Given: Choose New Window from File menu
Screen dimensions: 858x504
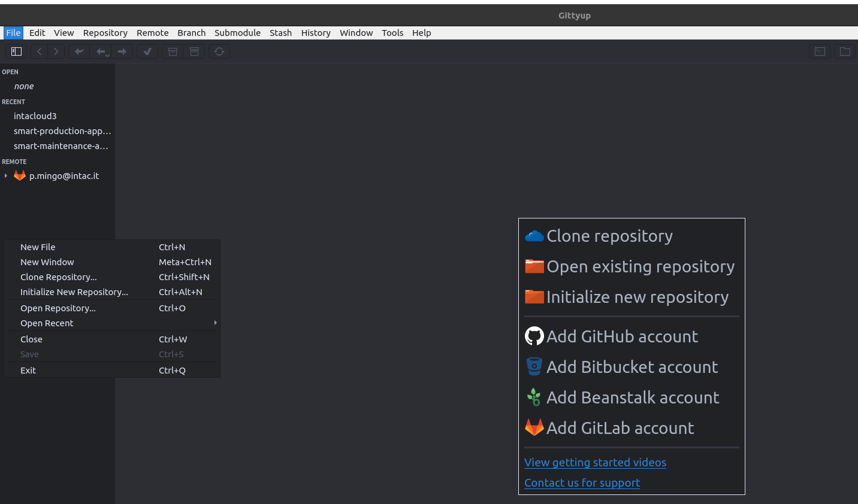Looking at the screenshot, I should pyautogui.click(x=112, y=262).
